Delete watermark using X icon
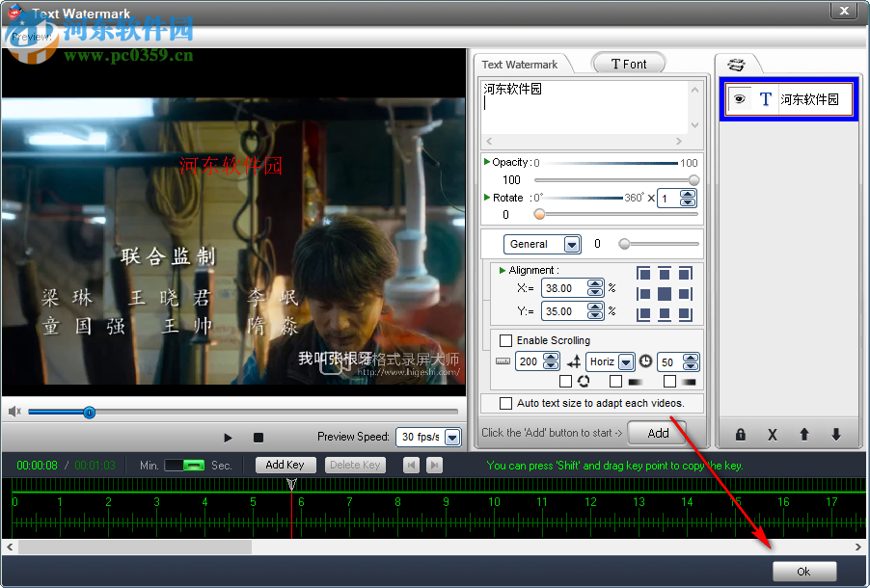870x588 pixels. [x=772, y=435]
